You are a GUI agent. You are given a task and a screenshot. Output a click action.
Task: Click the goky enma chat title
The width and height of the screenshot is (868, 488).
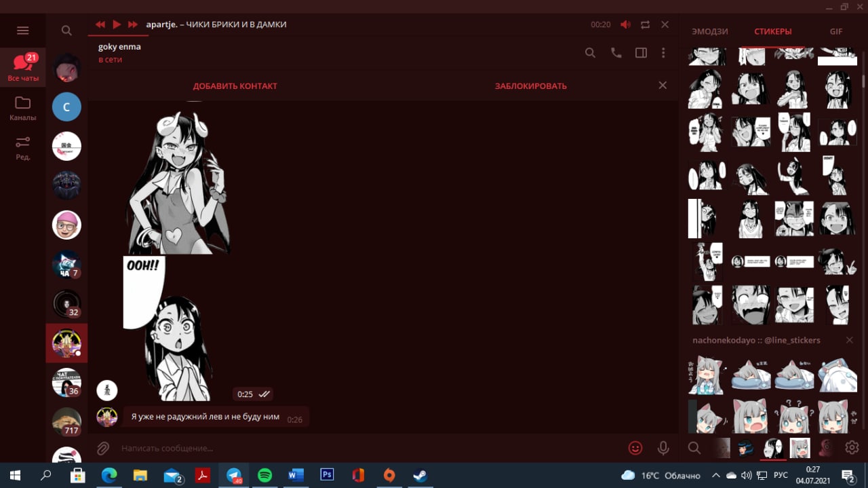tap(119, 47)
